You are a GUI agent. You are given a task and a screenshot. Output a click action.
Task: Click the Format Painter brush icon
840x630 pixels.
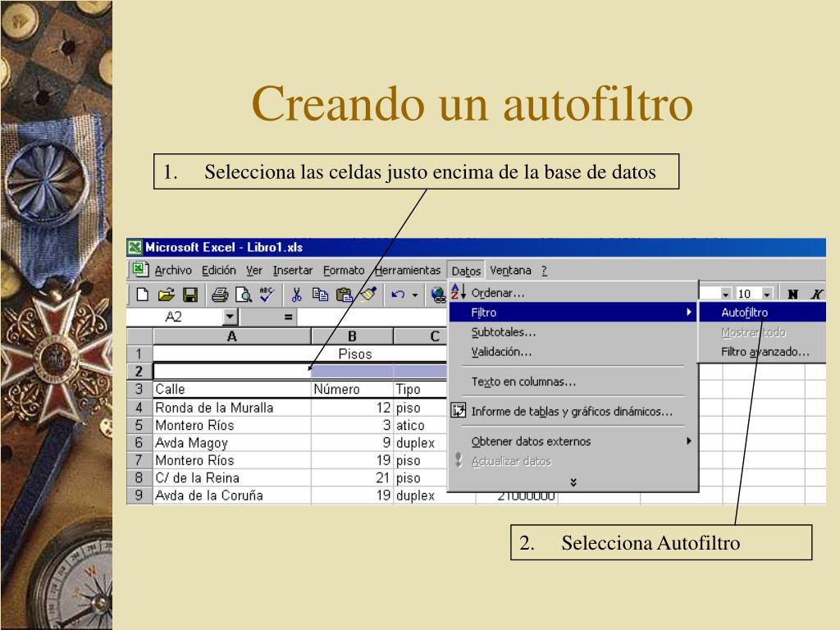click(368, 294)
